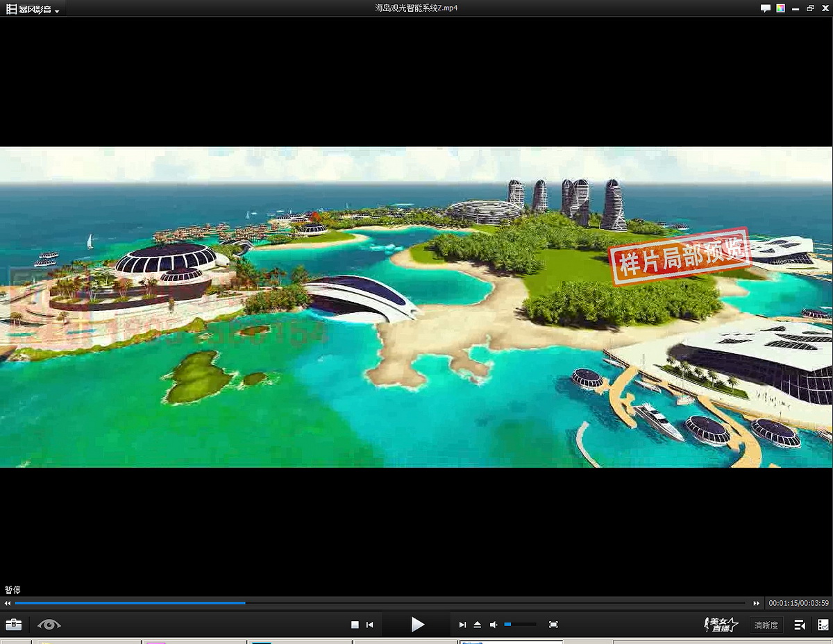
Task: Open the toolbox briefcase icon
Action: (13, 625)
